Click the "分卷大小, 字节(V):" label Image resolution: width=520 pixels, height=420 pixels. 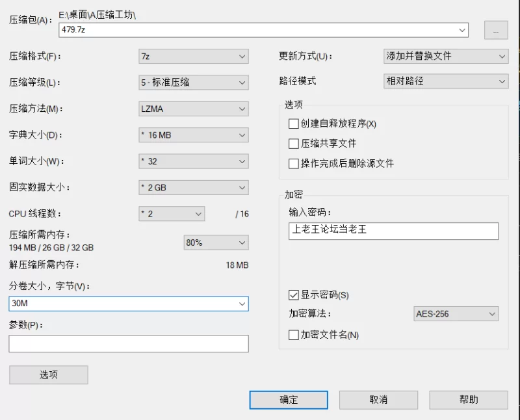[49, 286]
